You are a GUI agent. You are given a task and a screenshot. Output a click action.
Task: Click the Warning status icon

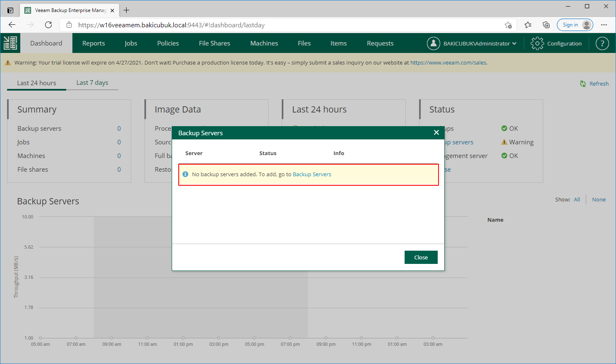(x=504, y=142)
